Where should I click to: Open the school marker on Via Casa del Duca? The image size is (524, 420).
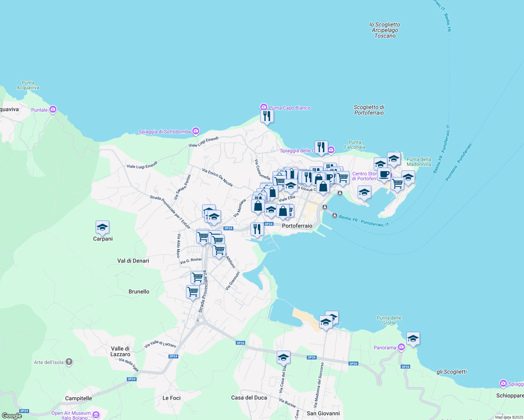283,358
